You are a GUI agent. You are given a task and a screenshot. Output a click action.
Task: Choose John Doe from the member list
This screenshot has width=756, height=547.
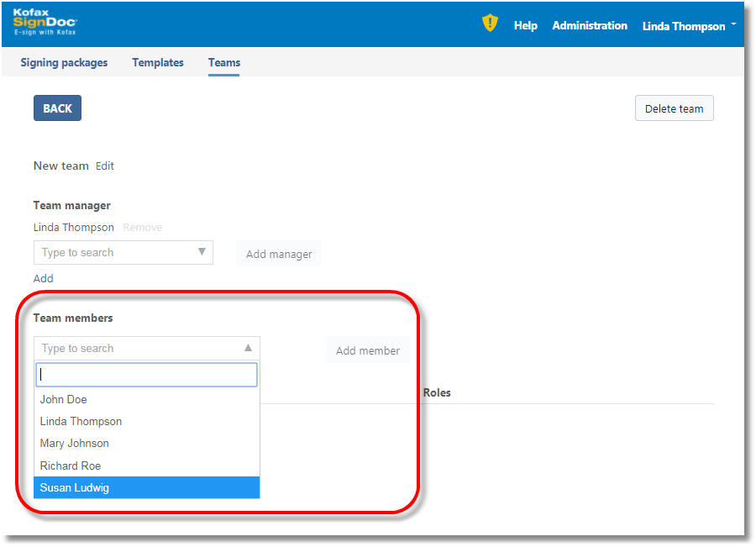(x=64, y=400)
